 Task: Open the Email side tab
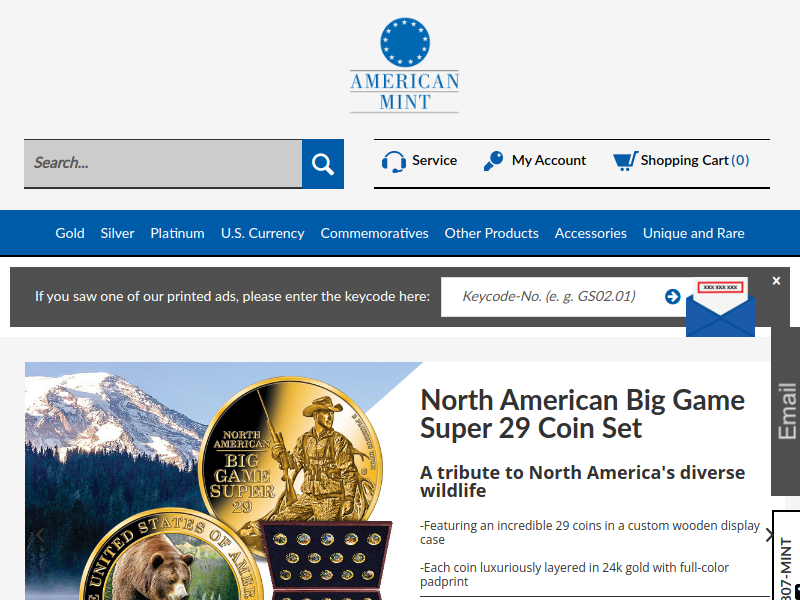pyautogui.click(x=786, y=411)
